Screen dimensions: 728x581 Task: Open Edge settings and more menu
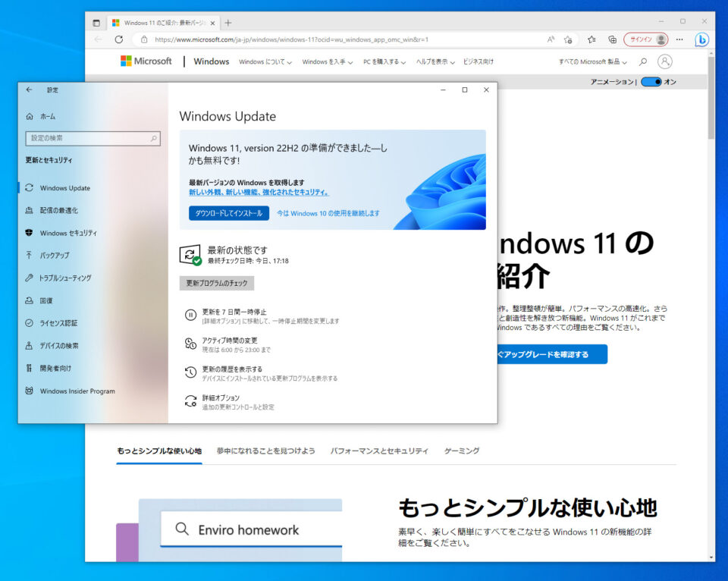pos(679,39)
